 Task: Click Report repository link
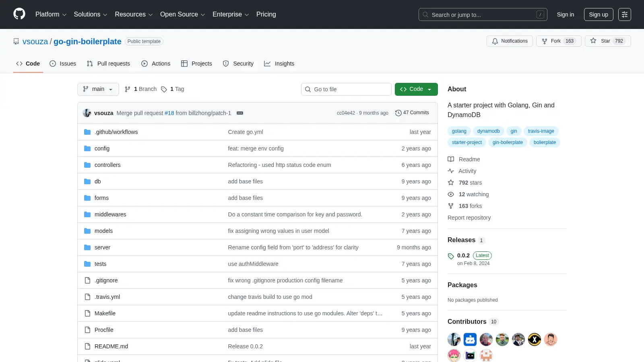point(469,218)
